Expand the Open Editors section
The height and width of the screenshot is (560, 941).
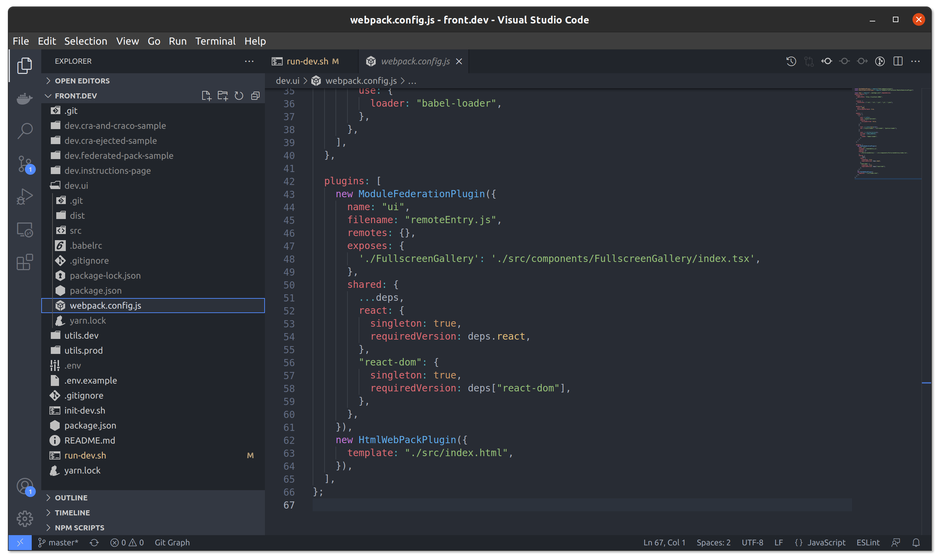coord(82,81)
